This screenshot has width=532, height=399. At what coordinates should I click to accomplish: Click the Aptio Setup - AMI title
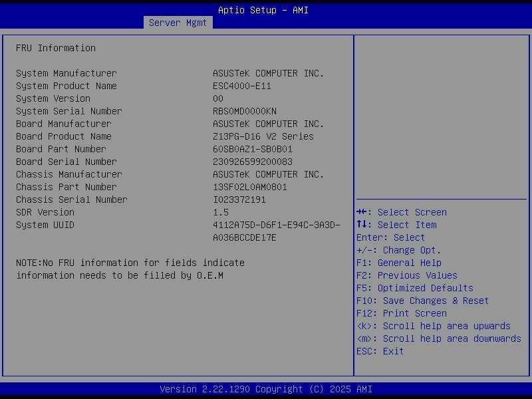click(x=263, y=10)
